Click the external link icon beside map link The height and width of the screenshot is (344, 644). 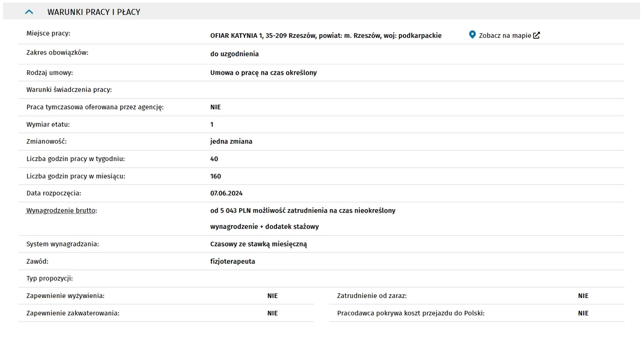[x=536, y=35]
